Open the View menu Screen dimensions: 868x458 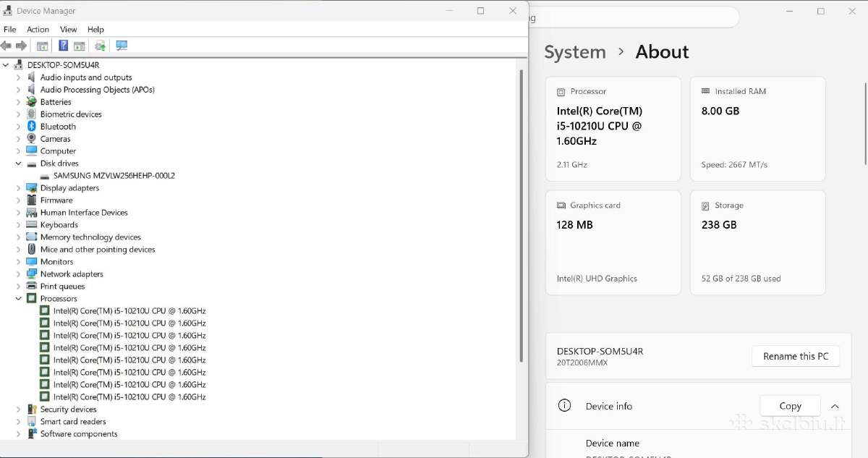pyautogui.click(x=68, y=30)
